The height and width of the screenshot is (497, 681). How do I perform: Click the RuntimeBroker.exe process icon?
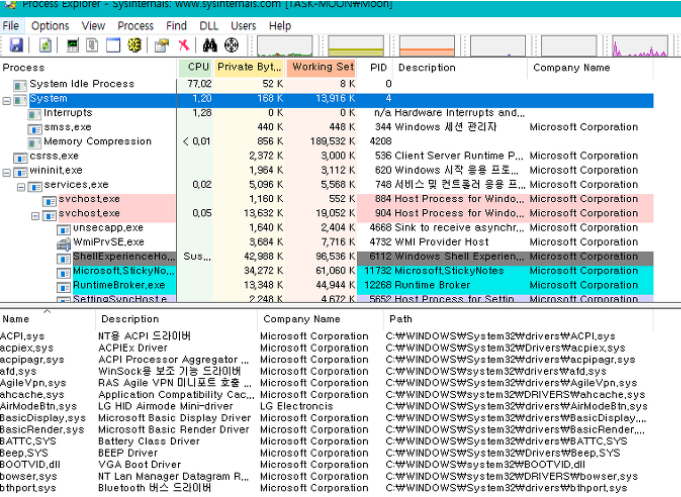point(63,286)
